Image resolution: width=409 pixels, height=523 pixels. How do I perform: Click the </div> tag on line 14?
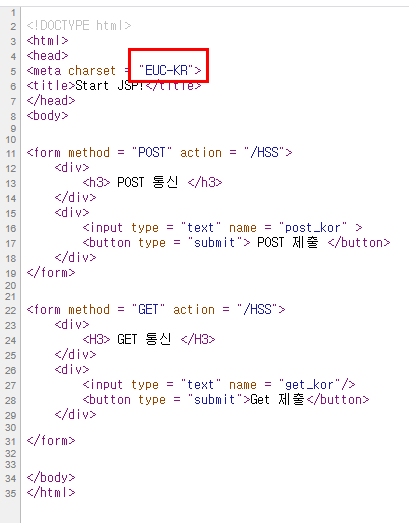click(75, 197)
